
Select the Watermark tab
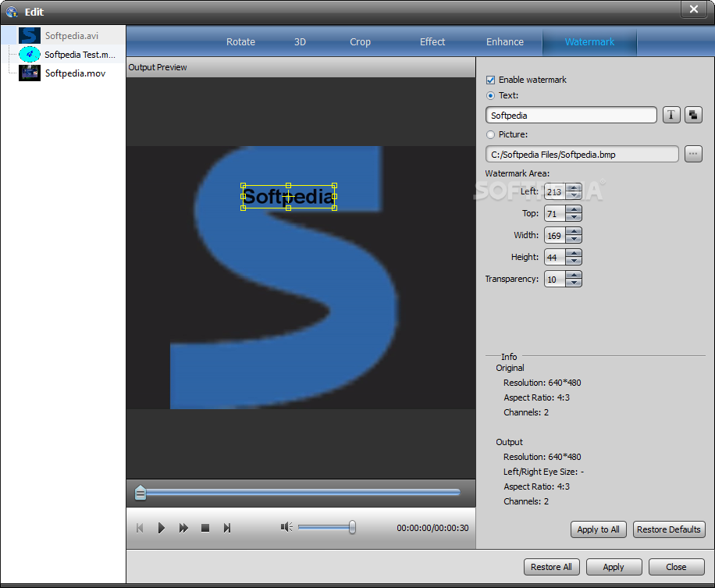(x=589, y=42)
